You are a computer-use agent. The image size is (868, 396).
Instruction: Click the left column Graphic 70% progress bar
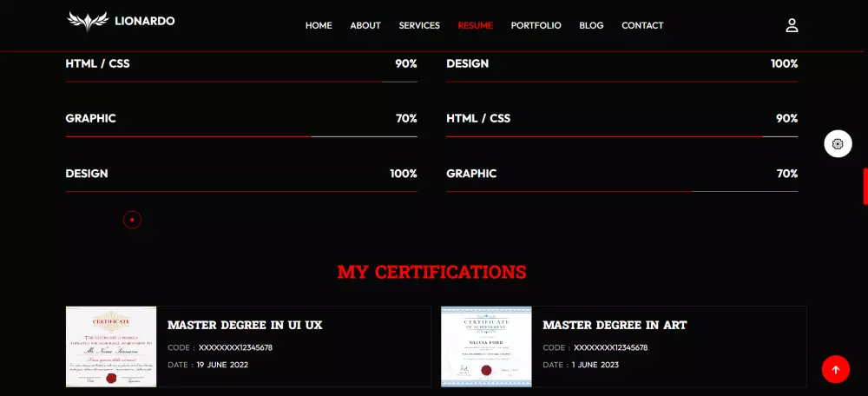pyautogui.click(x=241, y=137)
